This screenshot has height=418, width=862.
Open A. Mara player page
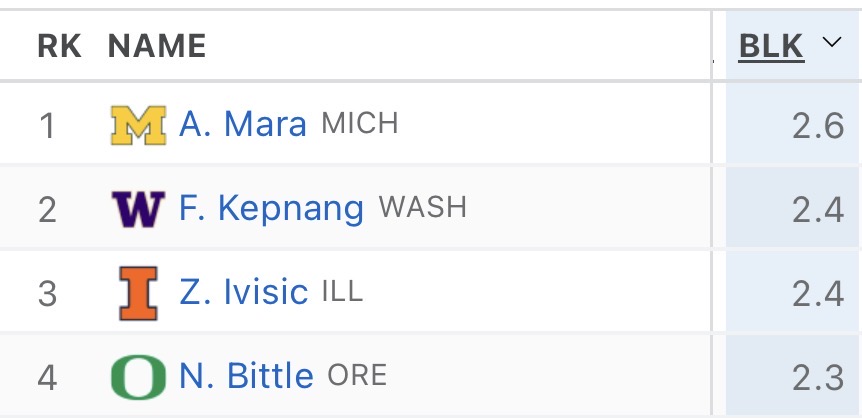[243, 125]
